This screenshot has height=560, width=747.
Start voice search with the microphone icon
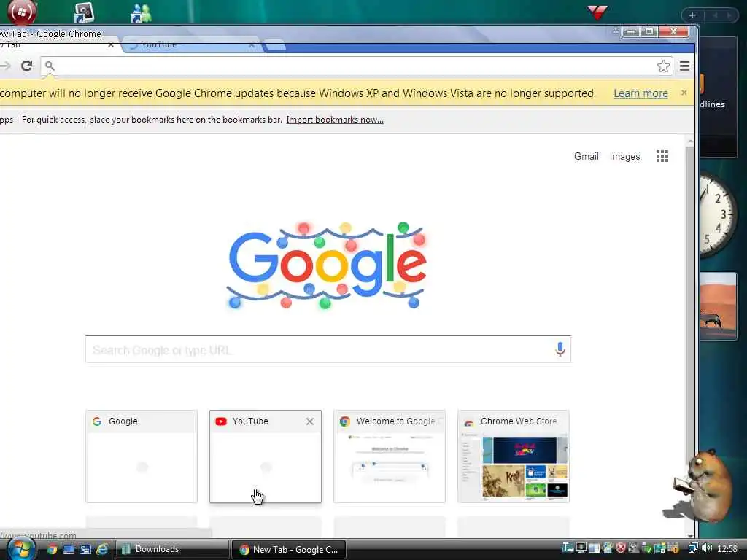[560, 349]
